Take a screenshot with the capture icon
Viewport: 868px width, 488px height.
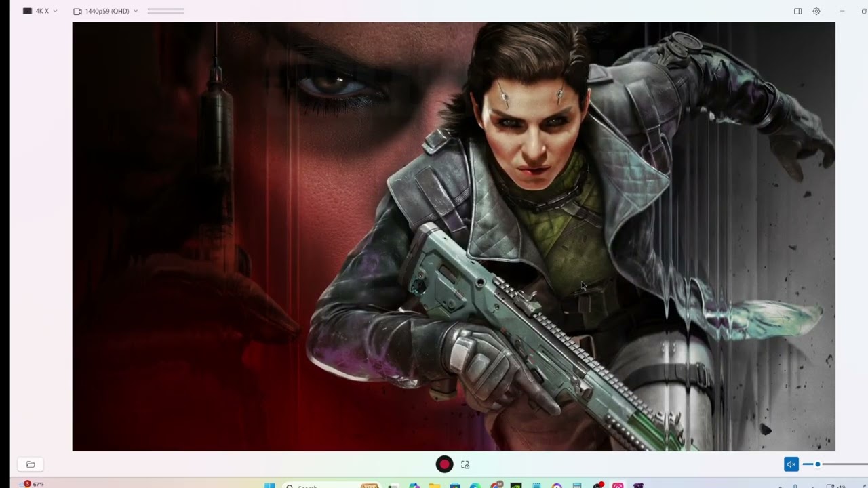465,464
